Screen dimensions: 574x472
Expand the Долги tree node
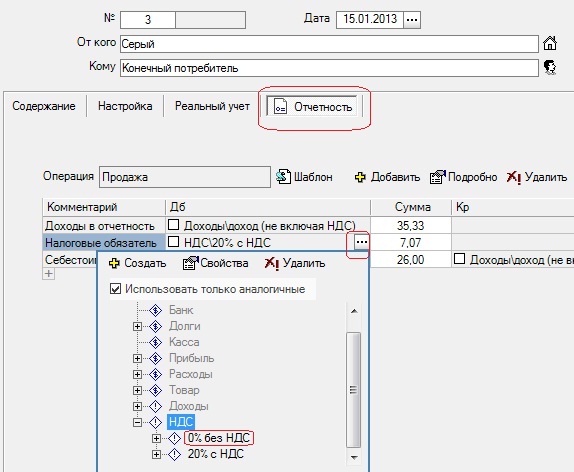[x=137, y=326]
